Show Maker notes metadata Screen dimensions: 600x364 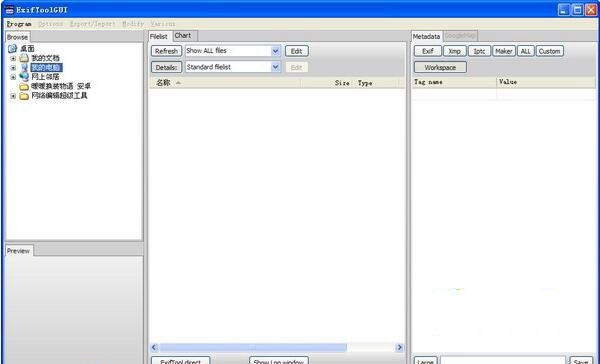[x=504, y=51]
